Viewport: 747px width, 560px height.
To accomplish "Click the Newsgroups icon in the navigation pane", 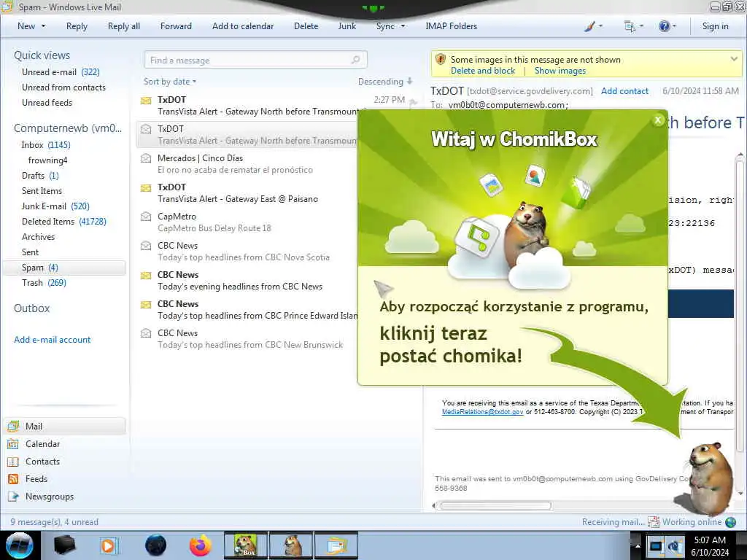I will coord(13,497).
